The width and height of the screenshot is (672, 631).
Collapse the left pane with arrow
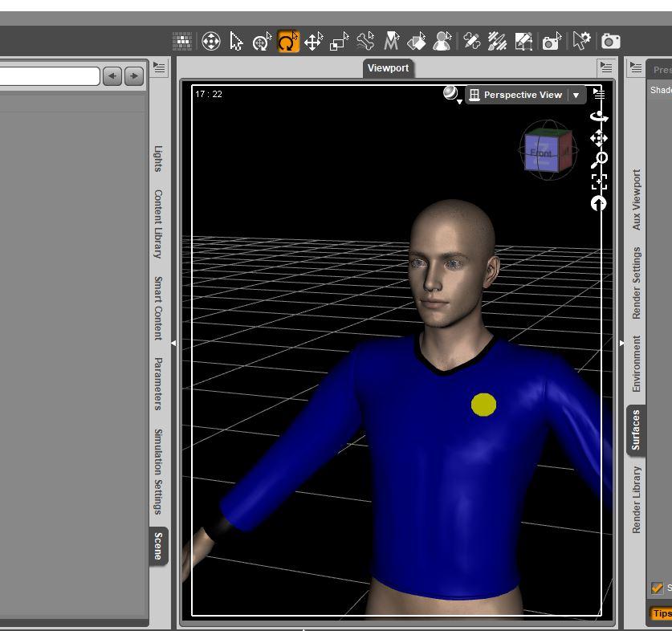click(173, 343)
